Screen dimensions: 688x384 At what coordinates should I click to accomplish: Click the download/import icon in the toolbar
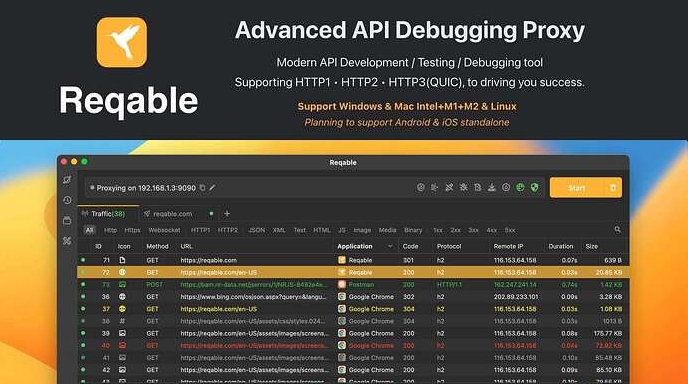tap(492, 187)
